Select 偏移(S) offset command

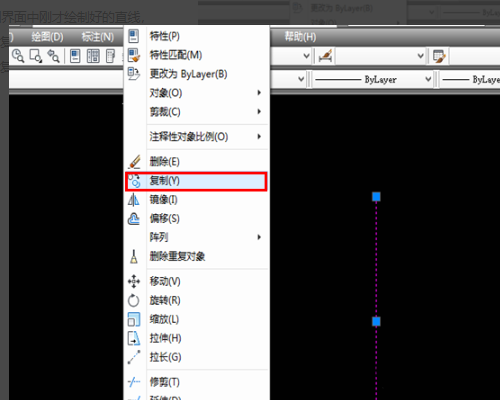tap(197, 219)
